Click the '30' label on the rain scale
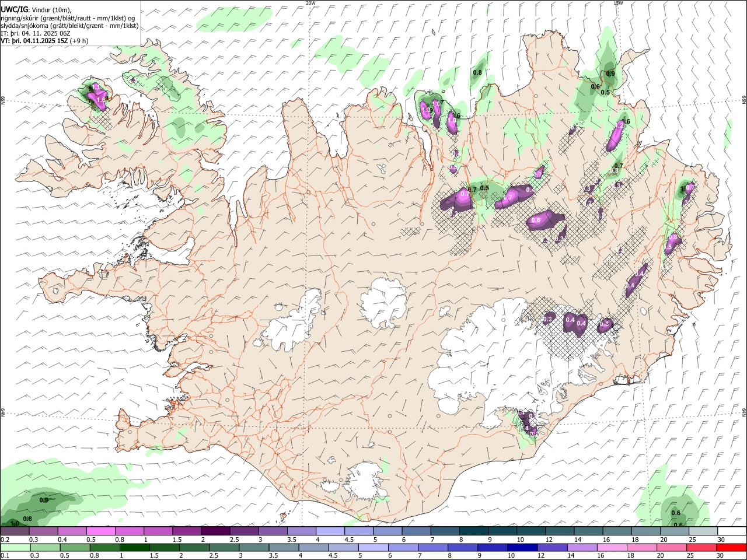Screen dimensions: 747x560 point(721,556)
